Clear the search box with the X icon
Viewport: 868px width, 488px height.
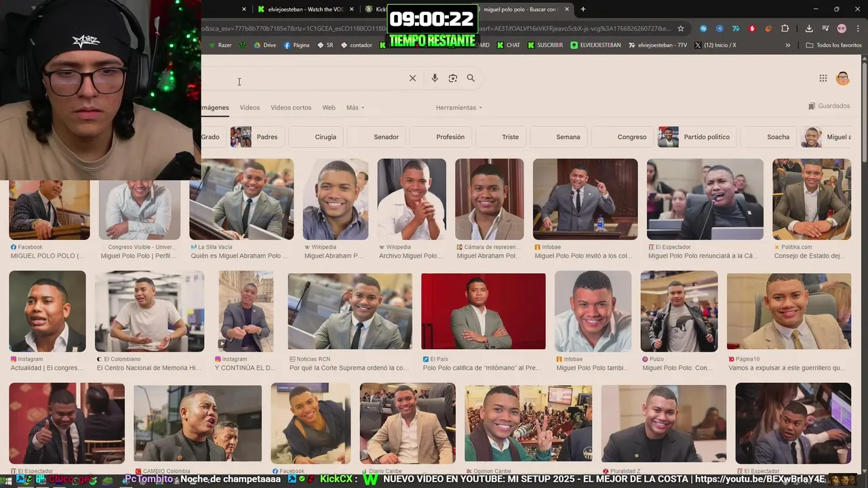(x=412, y=78)
